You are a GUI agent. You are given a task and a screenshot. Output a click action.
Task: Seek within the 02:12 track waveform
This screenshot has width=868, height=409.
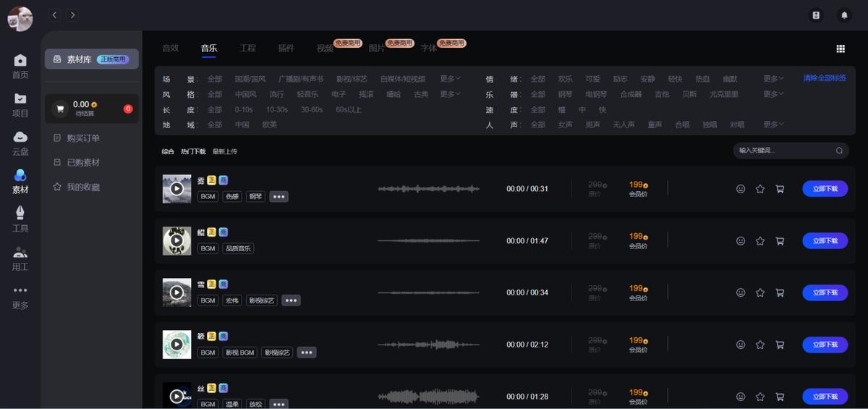pyautogui.click(x=428, y=345)
